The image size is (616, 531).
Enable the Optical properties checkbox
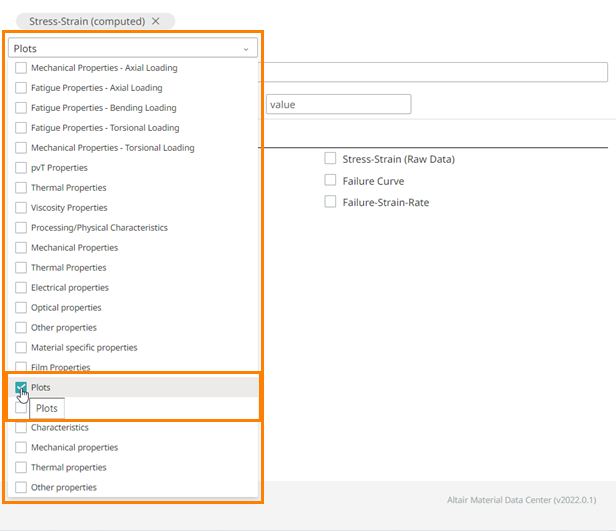[21, 308]
